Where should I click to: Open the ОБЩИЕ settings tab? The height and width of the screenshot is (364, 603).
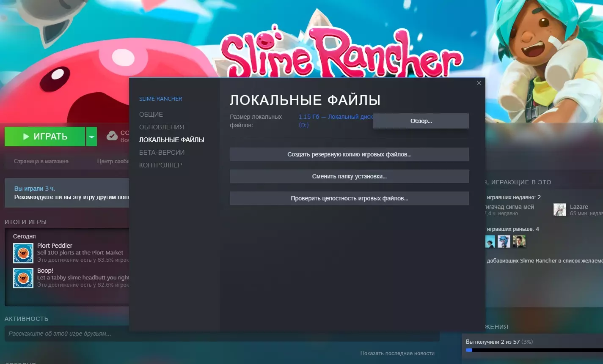(x=151, y=115)
